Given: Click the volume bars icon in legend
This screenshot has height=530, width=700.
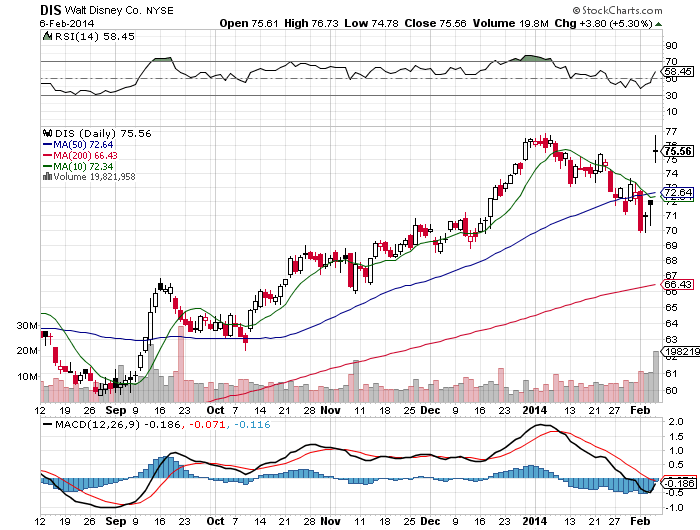Looking at the screenshot, I should click(x=47, y=177).
